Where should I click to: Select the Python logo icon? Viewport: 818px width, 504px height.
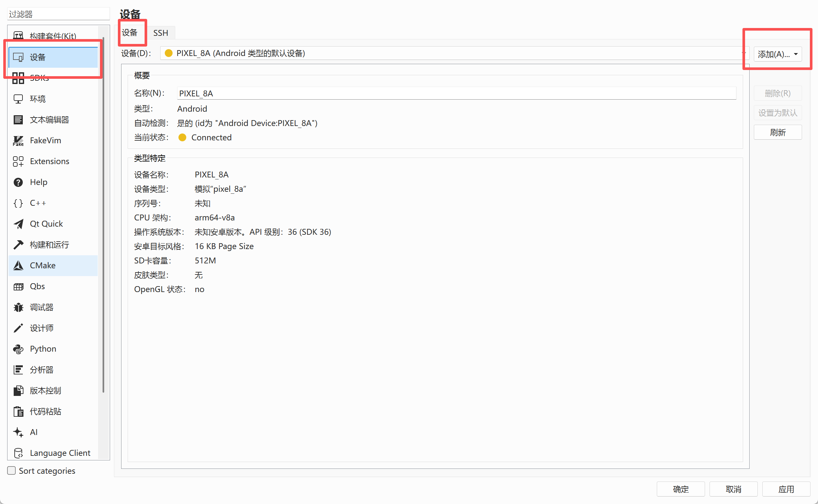18,349
